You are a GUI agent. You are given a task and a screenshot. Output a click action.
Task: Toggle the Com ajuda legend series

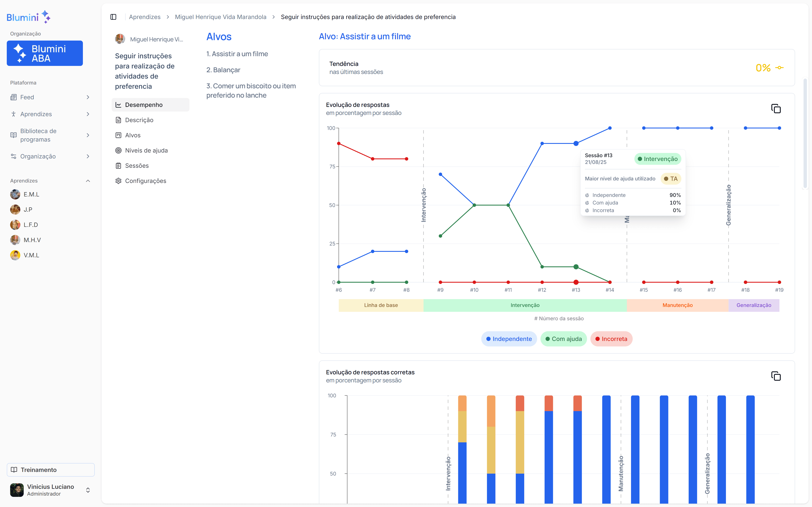[x=563, y=339]
